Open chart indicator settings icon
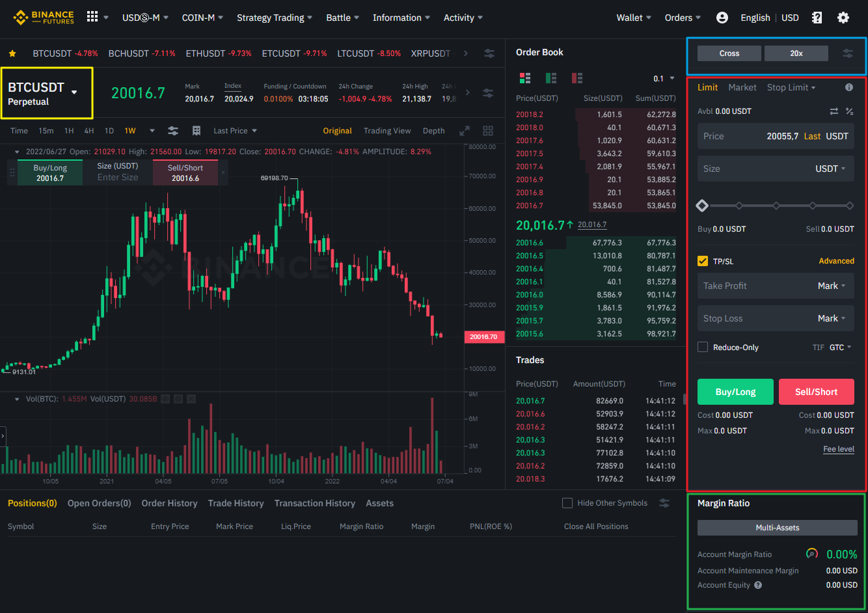This screenshot has width=868, height=613. click(x=172, y=131)
